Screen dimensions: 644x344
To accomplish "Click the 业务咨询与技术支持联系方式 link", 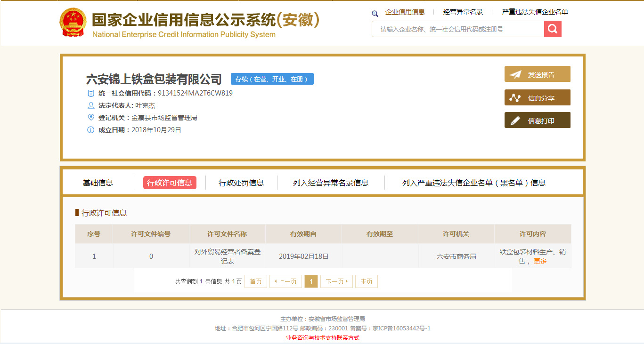I will 323,338.
